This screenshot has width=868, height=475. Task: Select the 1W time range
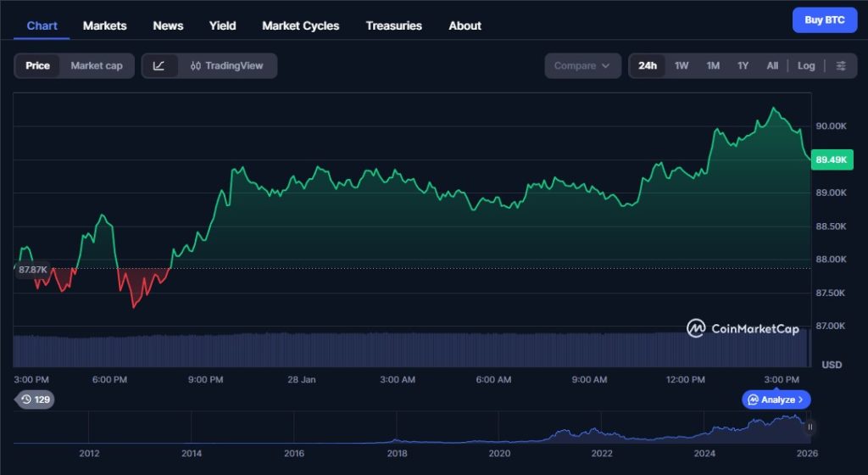point(682,66)
